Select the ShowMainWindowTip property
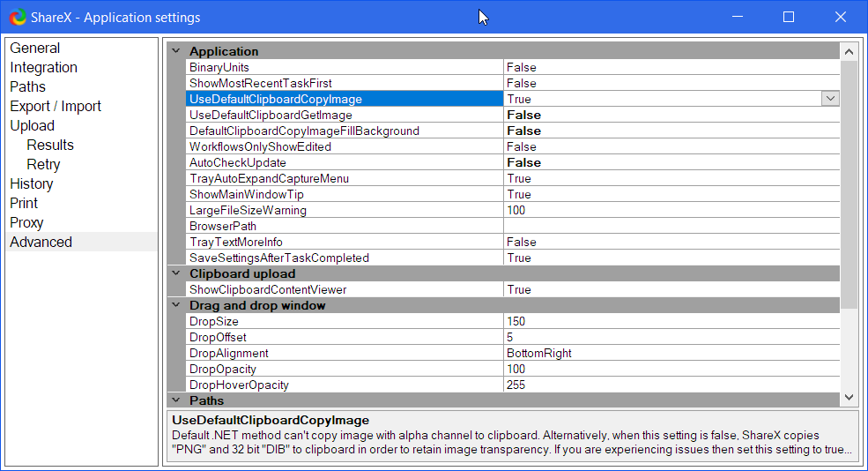 (x=345, y=195)
